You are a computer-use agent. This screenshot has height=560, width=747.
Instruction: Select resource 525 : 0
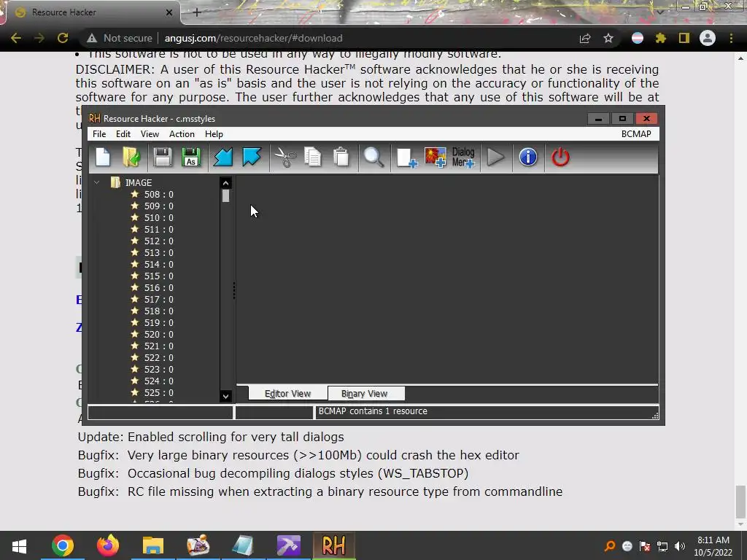(x=158, y=392)
